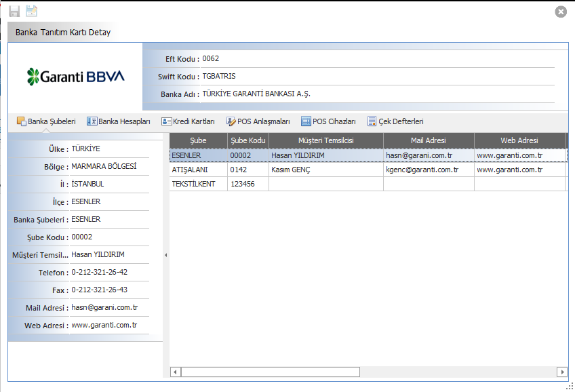This screenshot has width=575, height=392.
Task: Open the Banka Şubeleri tab
Action: 46,121
